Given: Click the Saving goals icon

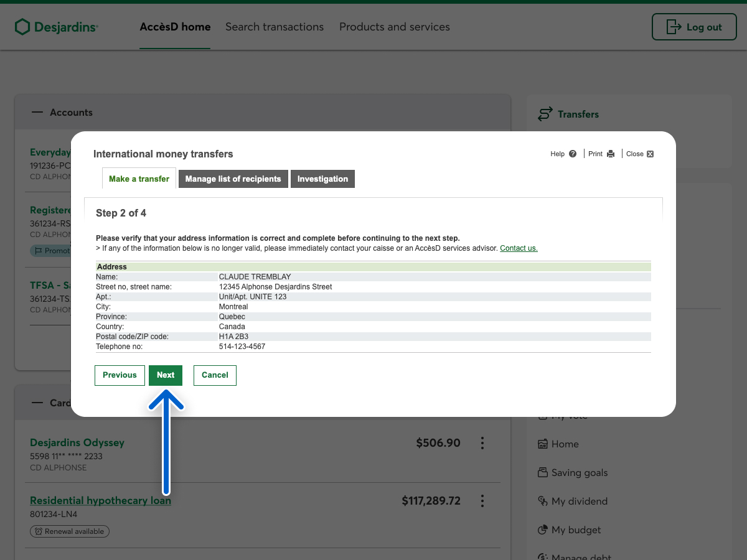Looking at the screenshot, I should [x=543, y=472].
